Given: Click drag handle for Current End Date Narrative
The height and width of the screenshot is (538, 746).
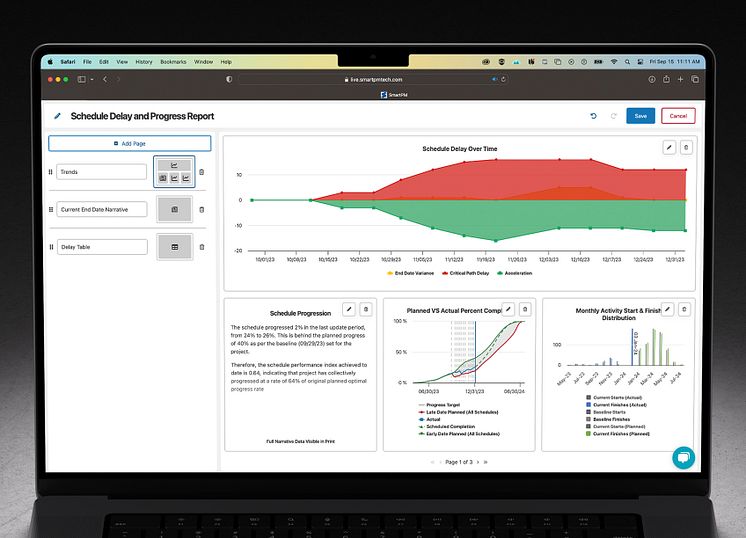Looking at the screenshot, I should tap(51, 209).
